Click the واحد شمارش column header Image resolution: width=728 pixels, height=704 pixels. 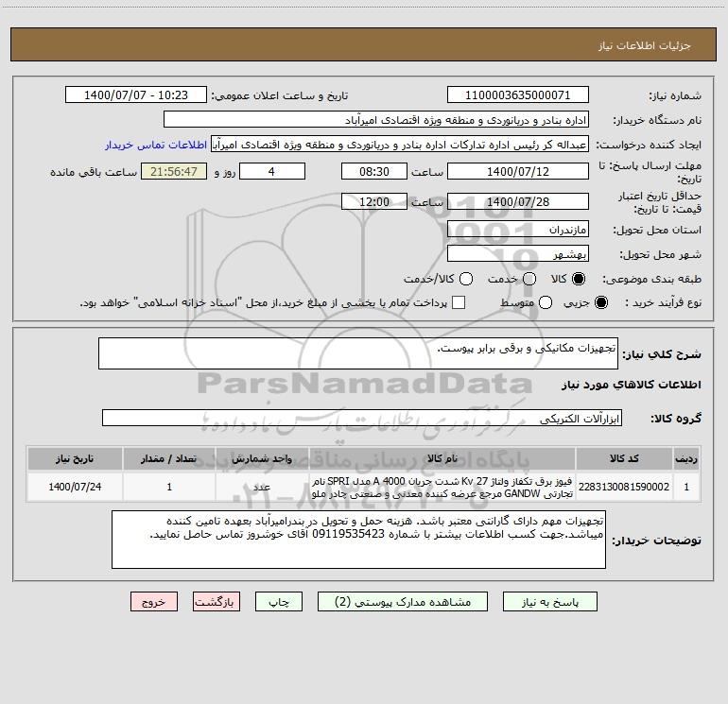click(262, 458)
